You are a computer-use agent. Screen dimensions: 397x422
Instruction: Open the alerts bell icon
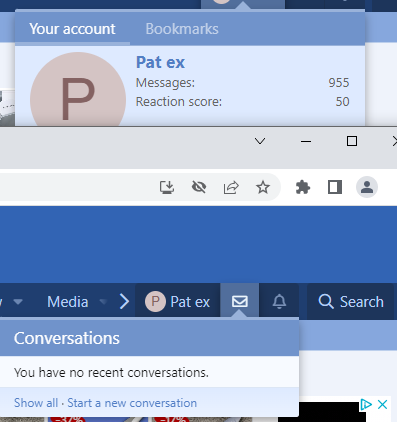pos(279,301)
